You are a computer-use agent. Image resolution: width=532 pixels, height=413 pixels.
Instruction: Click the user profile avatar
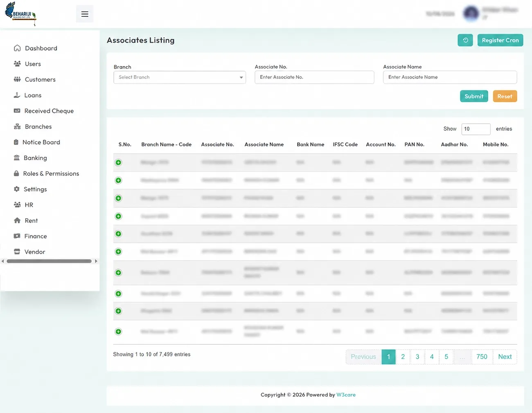pos(471,14)
